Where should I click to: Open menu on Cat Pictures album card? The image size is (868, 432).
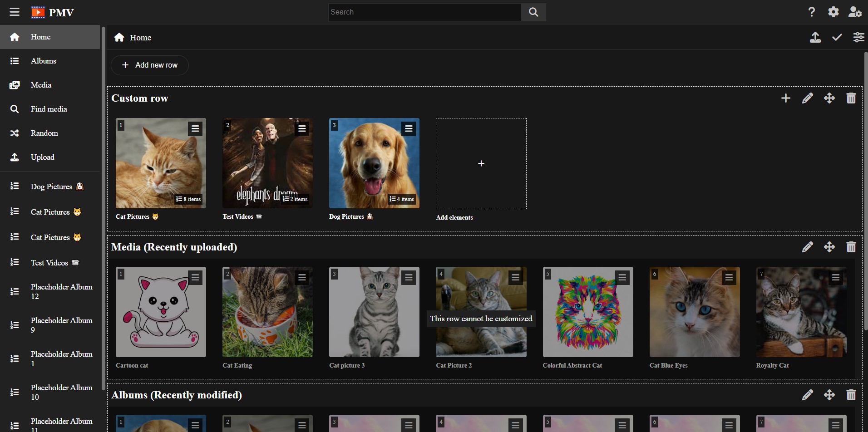pyautogui.click(x=195, y=128)
